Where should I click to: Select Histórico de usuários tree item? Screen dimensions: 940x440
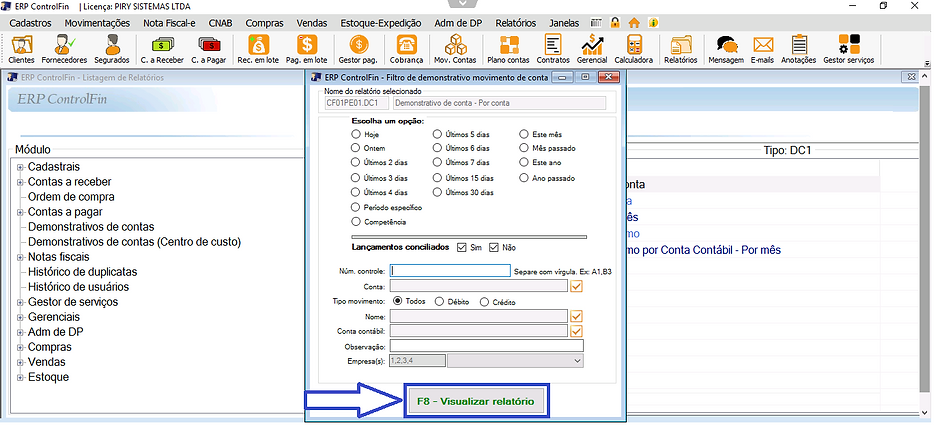79,287
